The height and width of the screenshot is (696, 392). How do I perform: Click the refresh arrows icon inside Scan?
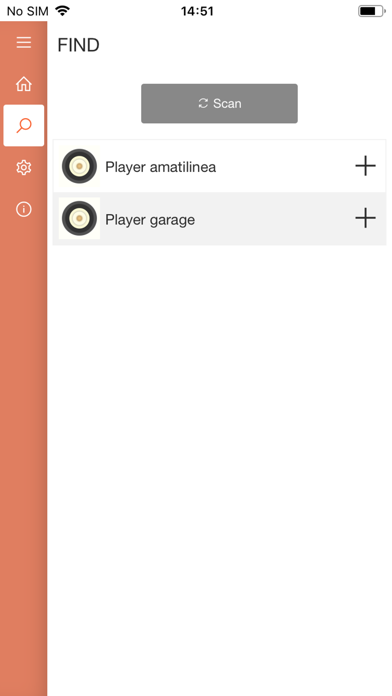[x=203, y=103]
